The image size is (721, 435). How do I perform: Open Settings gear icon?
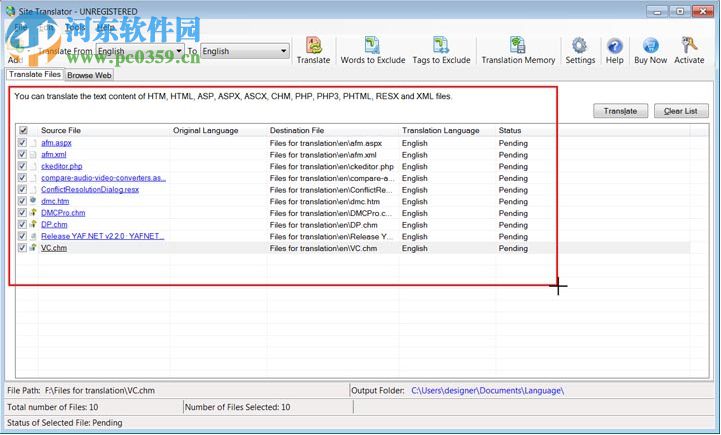[x=580, y=50]
